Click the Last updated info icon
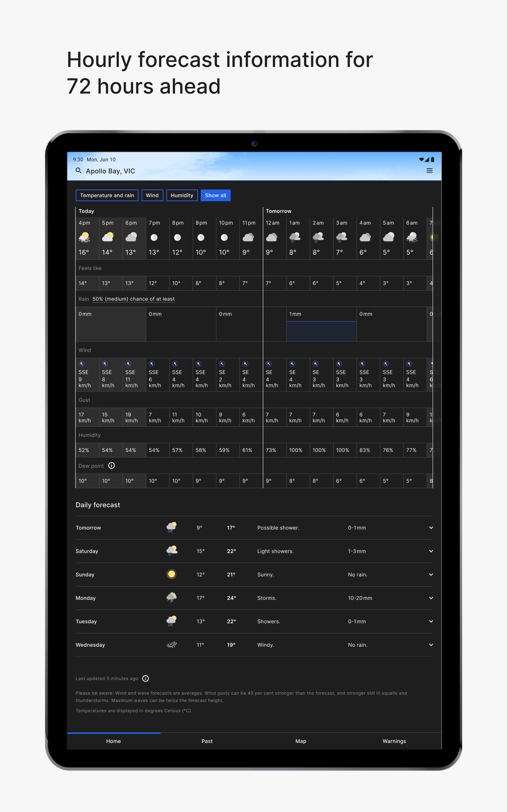The image size is (507, 812). 145,678
